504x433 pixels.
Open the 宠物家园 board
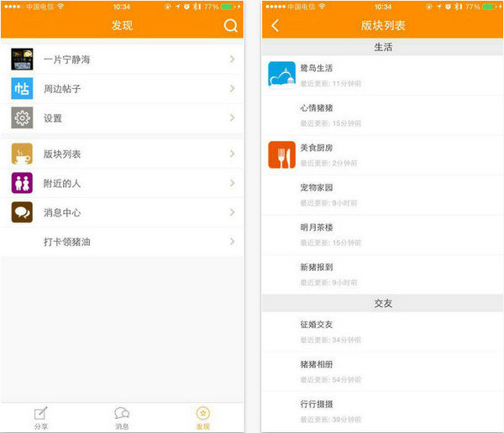382,195
